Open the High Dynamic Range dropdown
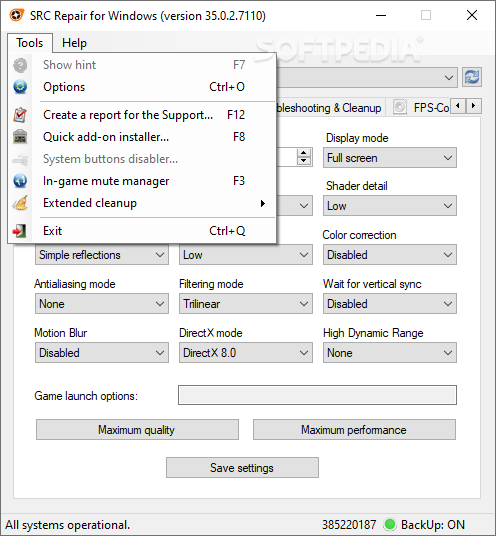Screen dimensions: 496x536 pyautogui.click(x=390, y=352)
